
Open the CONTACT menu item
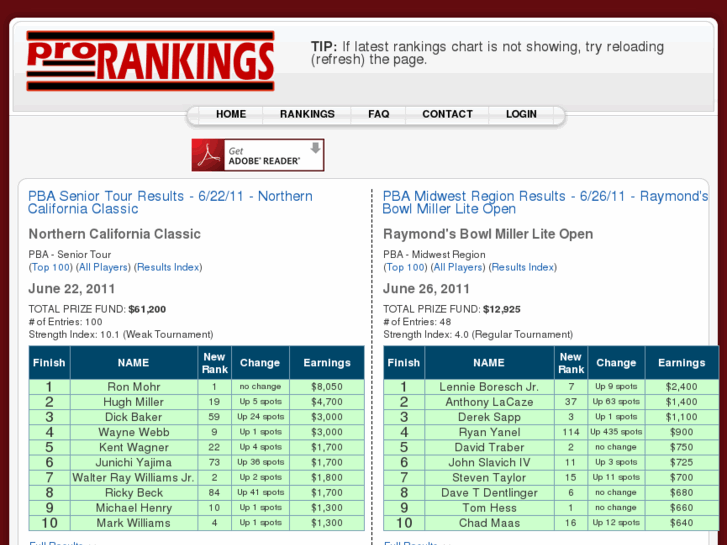click(447, 114)
